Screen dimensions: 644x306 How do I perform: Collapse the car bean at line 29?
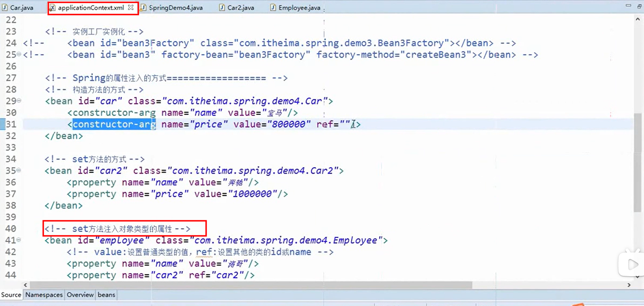pos(19,101)
